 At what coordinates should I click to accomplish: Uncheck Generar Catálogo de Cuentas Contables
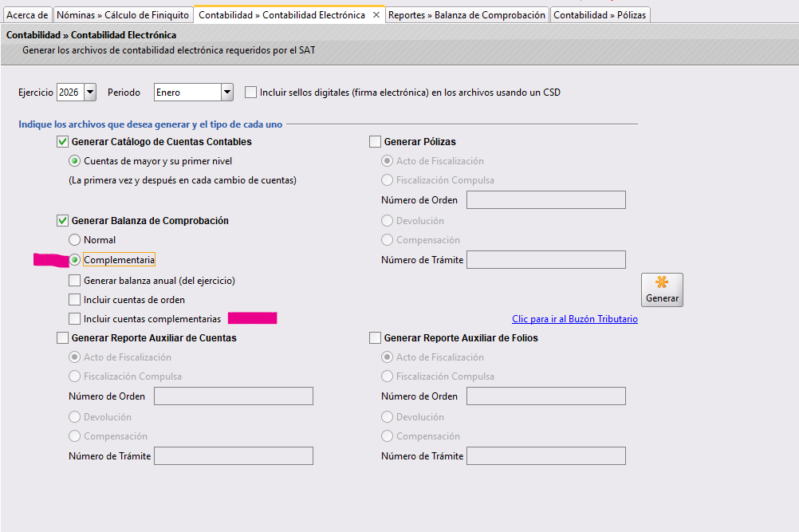(63, 142)
